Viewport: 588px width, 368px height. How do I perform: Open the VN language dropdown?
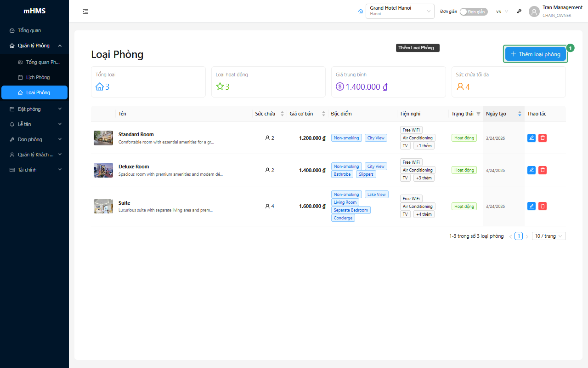502,11
